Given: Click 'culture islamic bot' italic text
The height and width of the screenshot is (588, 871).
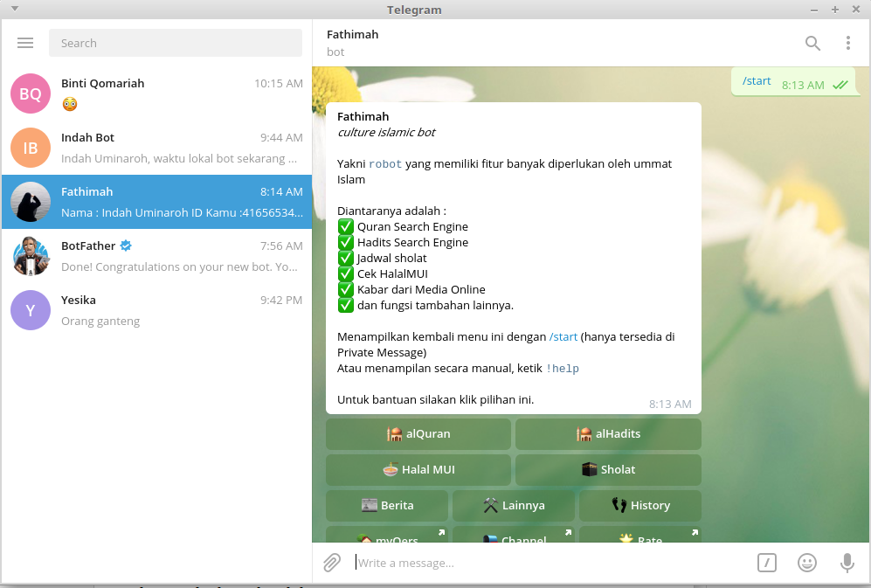Looking at the screenshot, I should tap(386, 132).
